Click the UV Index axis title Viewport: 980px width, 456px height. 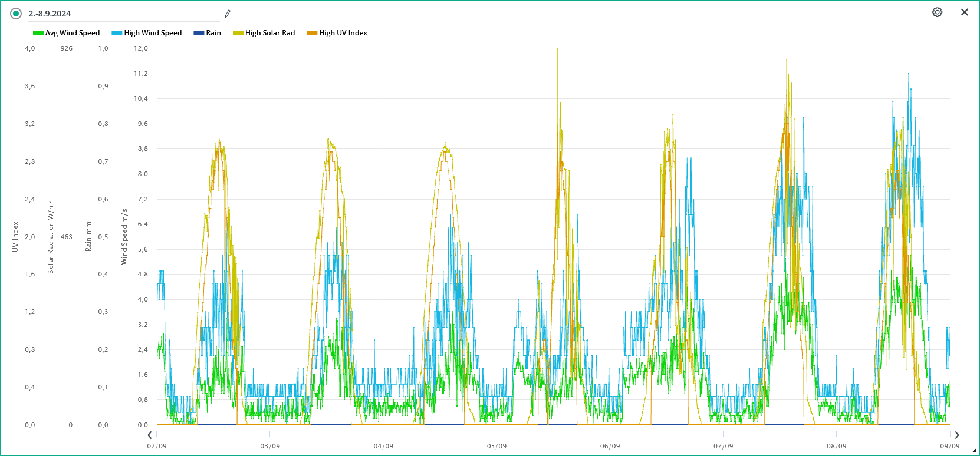[x=15, y=236]
